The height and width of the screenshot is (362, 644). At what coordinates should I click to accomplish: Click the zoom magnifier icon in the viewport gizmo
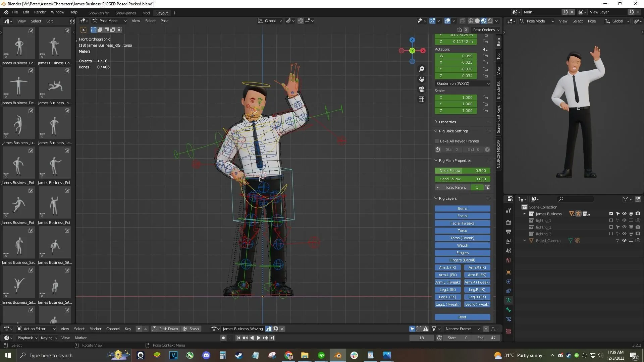point(422,69)
